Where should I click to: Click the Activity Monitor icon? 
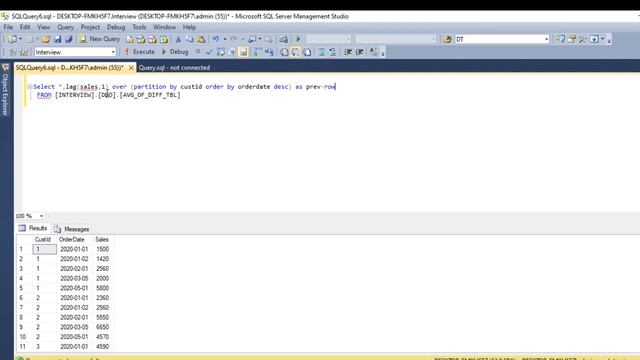click(284, 39)
